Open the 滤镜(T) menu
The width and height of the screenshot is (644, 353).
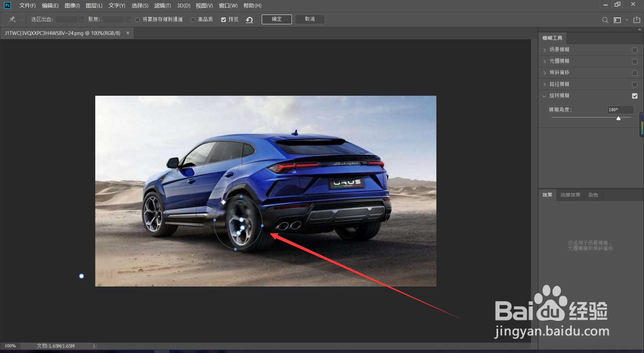tap(162, 6)
